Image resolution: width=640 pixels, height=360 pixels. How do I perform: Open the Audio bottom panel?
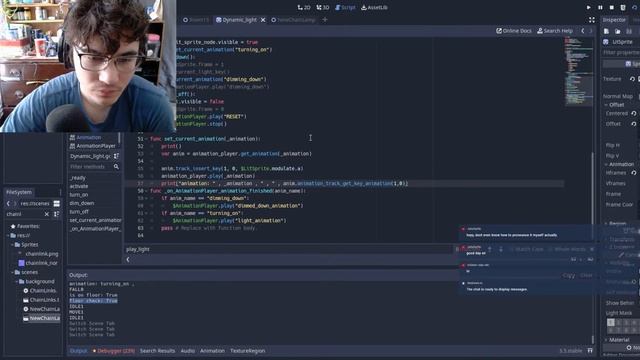click(187, 351)
